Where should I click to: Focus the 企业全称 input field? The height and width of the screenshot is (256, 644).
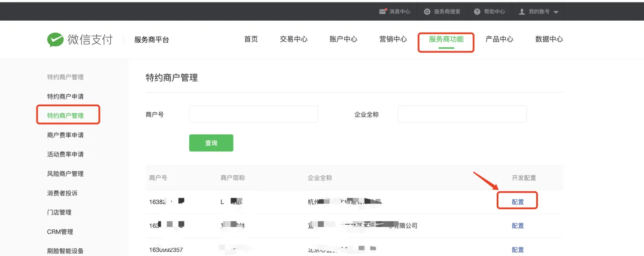(x=462, y=114)
